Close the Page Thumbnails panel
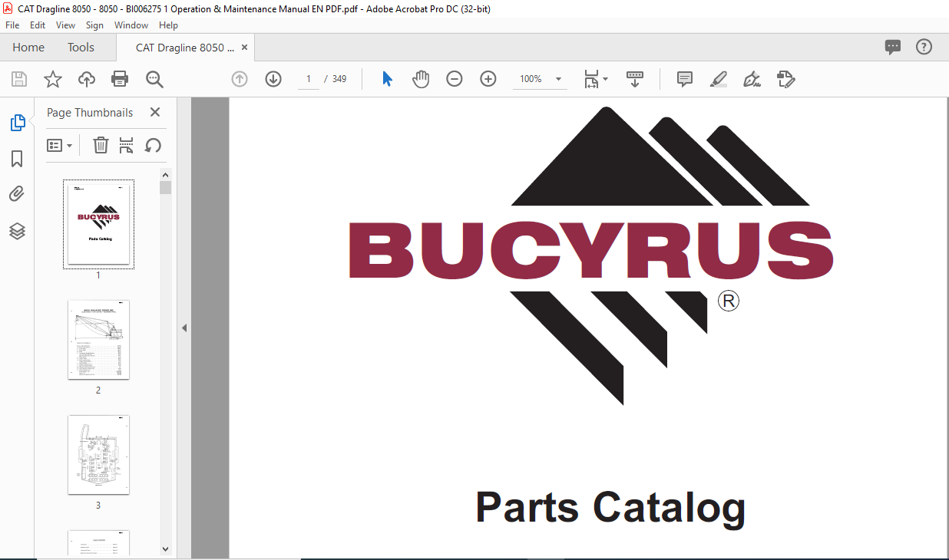This screenshot has width=949, height=560. coord(155,112)
